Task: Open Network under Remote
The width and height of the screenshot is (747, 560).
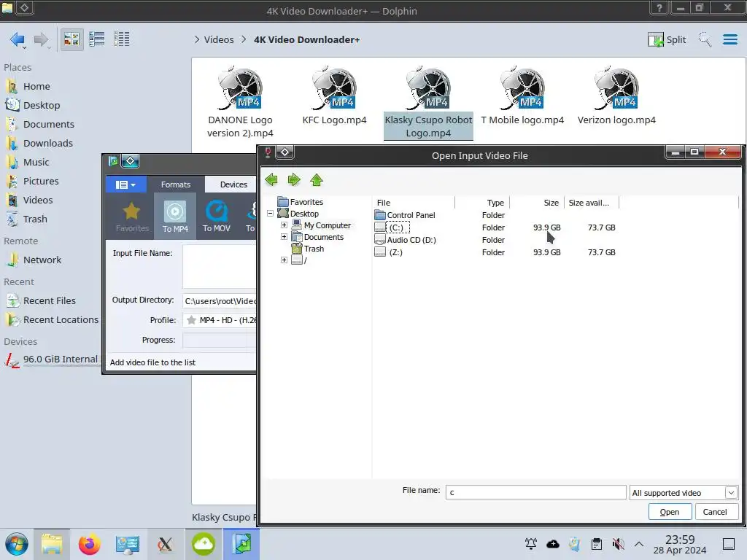Action: tap(42, 260)
